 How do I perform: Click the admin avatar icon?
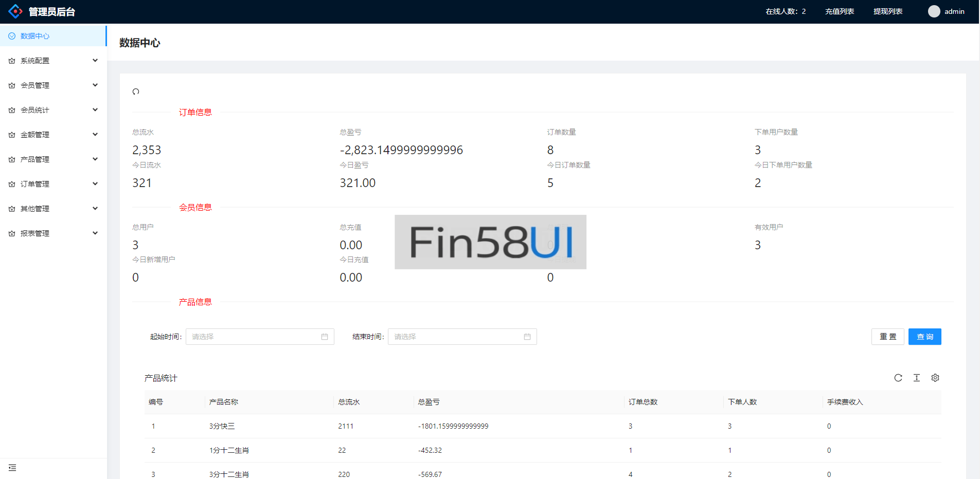(x=934, y=11)
